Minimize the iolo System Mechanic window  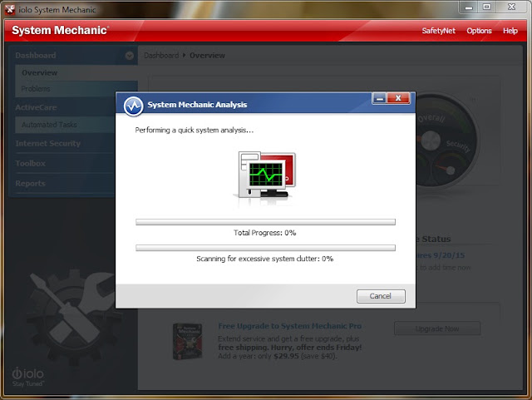pos(469,7)
